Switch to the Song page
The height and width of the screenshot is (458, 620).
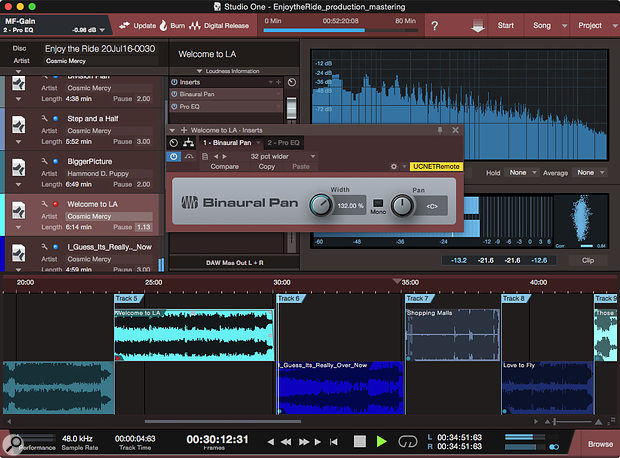click(542, 25)
